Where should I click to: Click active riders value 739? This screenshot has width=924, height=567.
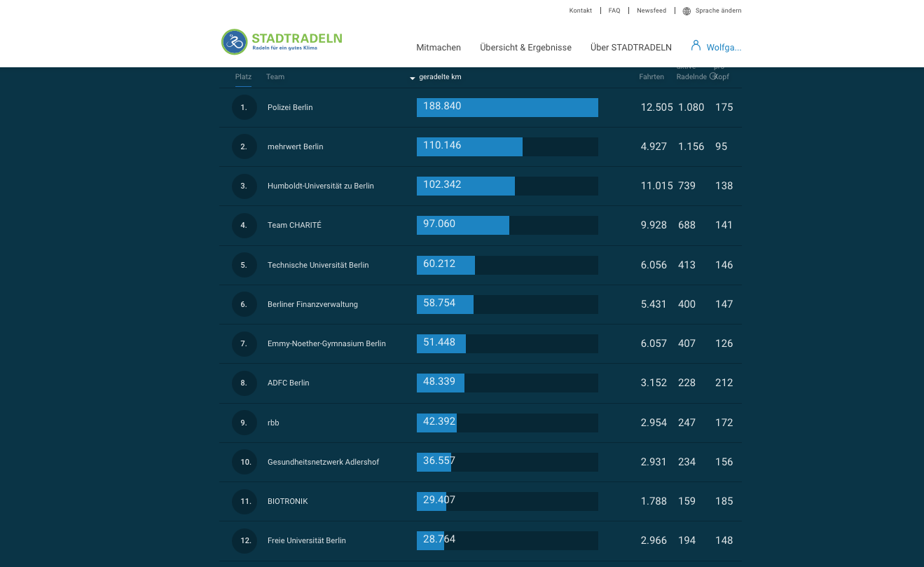tap(687, 186)
